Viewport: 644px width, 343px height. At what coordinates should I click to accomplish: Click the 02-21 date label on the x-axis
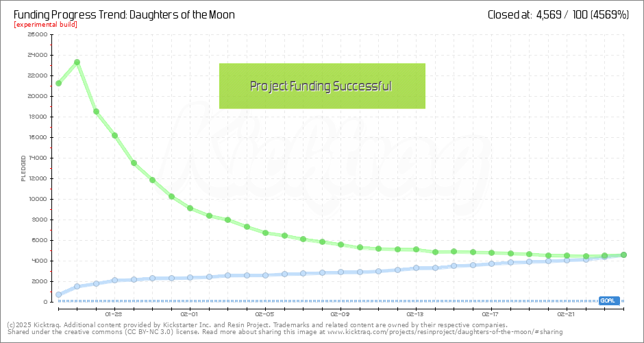point(567,315)
